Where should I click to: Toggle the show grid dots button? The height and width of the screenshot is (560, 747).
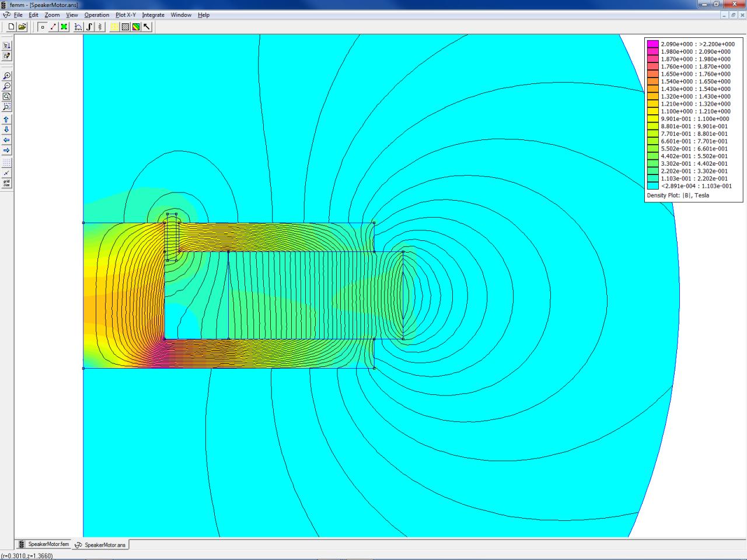(x=6, y=163)
